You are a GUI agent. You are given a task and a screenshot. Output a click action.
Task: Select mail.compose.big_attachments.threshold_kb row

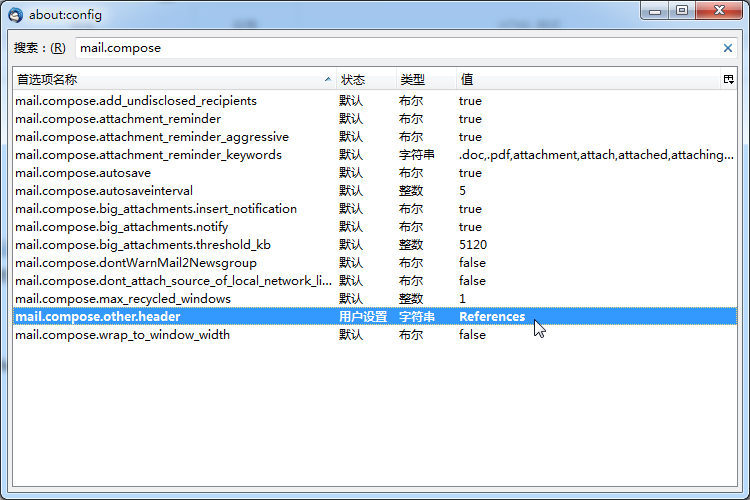375,245
